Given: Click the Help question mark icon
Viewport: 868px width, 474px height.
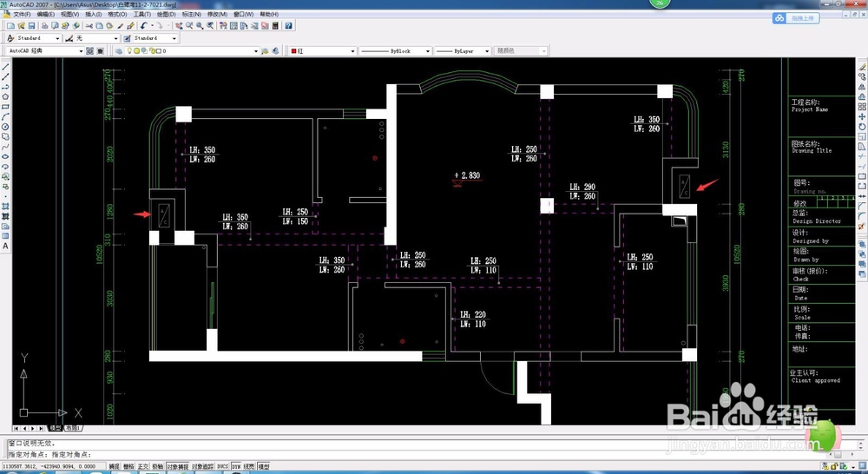Looking at the screenshot, I should click(x=288, y=26).
